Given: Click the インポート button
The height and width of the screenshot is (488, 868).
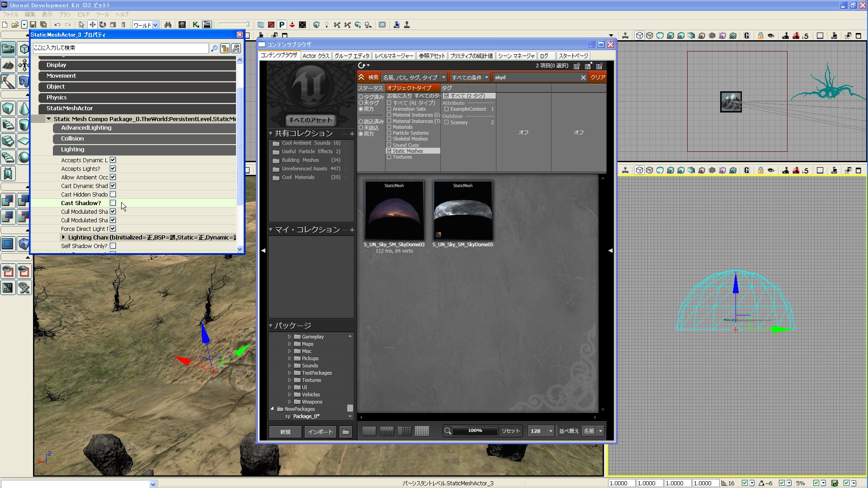Looking at the screenshot, I should point(320,432).
